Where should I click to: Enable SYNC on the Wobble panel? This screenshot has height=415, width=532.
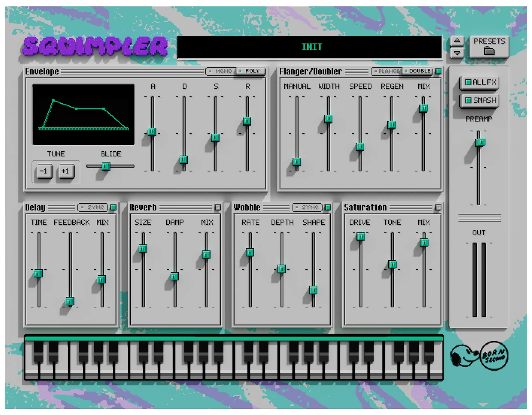coord(308,207)
